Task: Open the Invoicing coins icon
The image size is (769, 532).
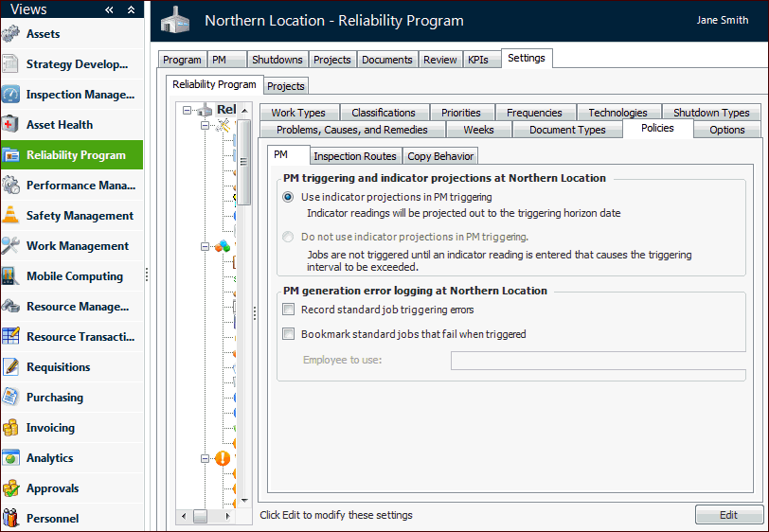Action: pyautogui.click(x=11, y=428)
